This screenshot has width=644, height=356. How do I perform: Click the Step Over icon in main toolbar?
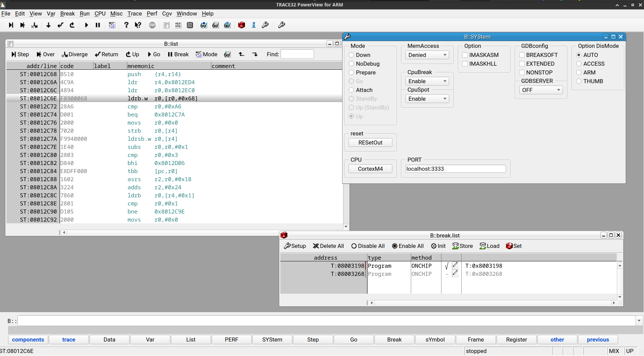click(23, 25)
